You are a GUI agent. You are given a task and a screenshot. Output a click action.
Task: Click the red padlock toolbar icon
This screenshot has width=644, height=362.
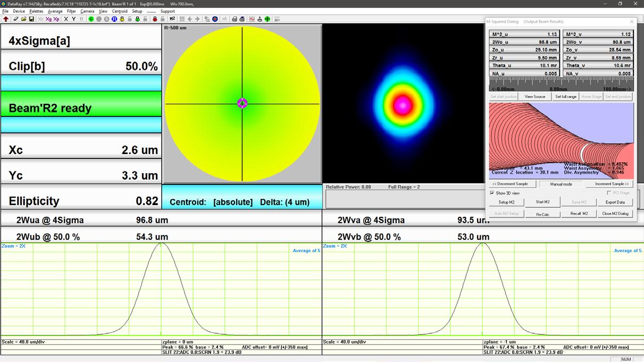point(155,19)
